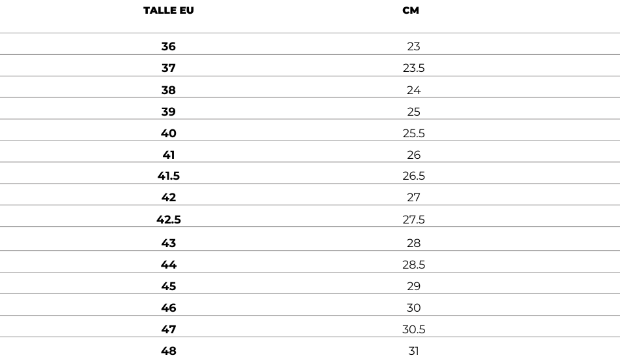The height and width of the screenshot is (364, 620).
Task: Select EU size 40 cell
Action: click(x=169, y=133)
